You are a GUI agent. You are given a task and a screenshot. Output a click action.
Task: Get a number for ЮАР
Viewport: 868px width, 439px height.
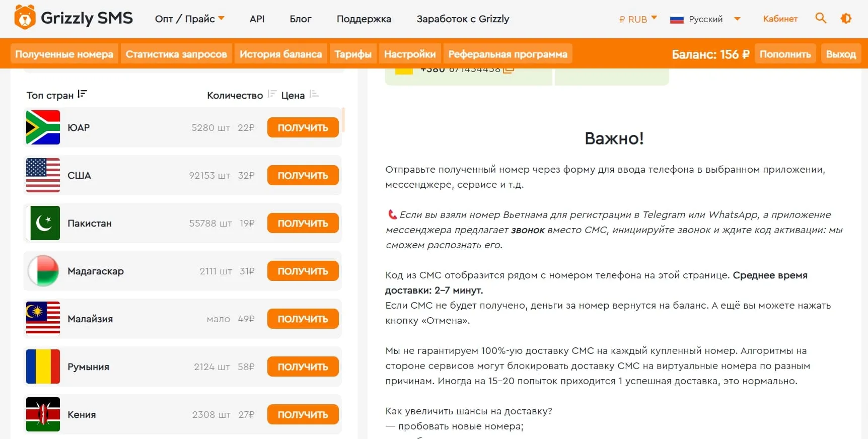(x=303, y=127)
